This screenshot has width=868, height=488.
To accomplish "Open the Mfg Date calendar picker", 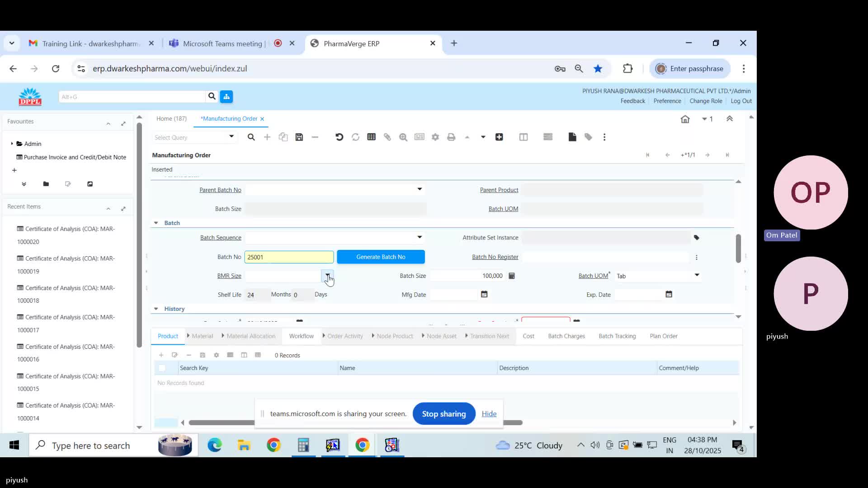I will pyautogui.click(x=484, y=294).
